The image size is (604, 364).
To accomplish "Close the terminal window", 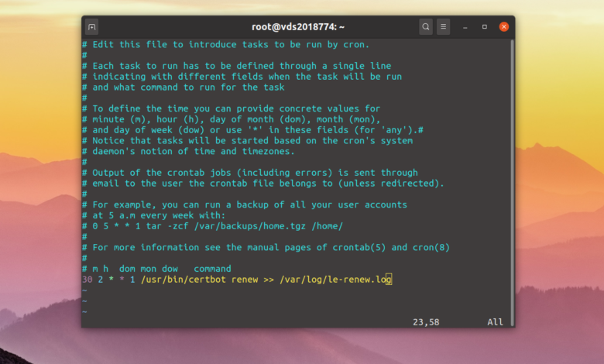I will tap(504, 26).
